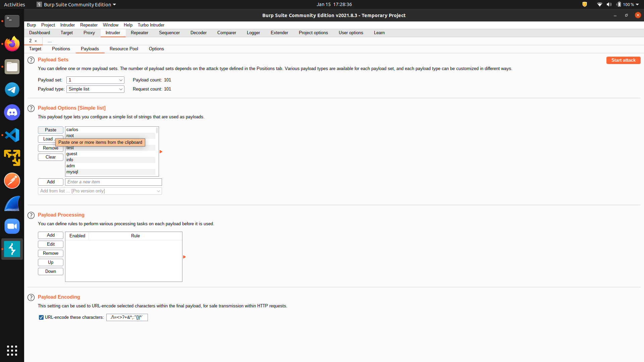The height and width of the screenshot is (362, 644).
Task: Open the Files manager in the dock
Action: 12,67
